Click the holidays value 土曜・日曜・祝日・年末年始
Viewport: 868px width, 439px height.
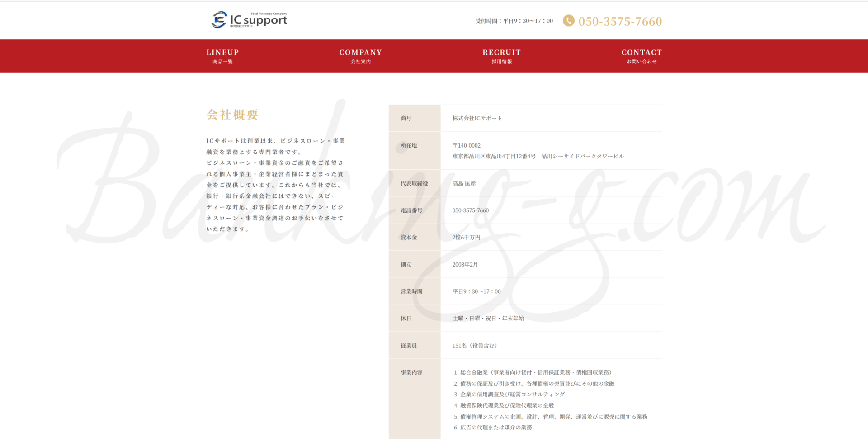point(488,319)
